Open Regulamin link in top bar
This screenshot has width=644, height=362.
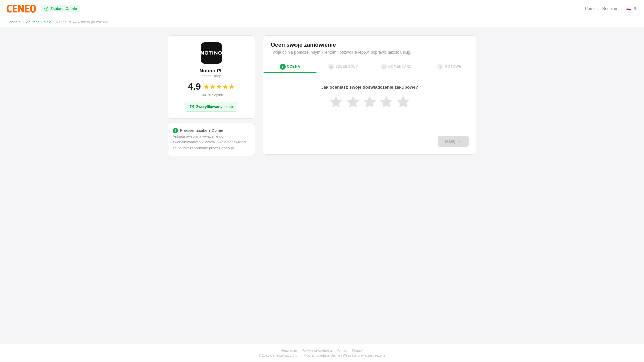(x=612, y=9)
